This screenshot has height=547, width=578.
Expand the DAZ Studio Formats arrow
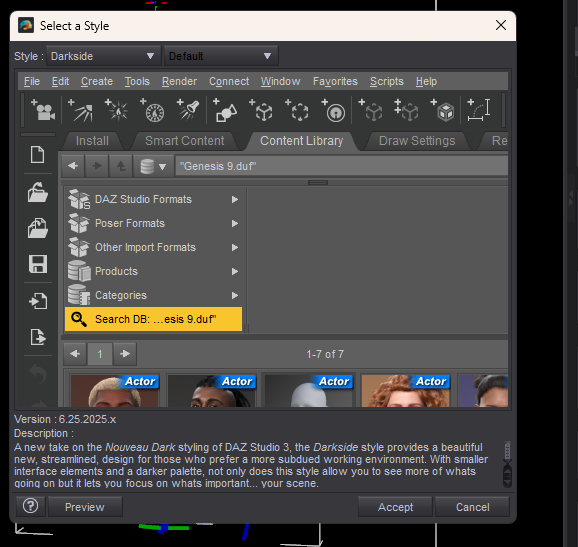coord(235,199)
